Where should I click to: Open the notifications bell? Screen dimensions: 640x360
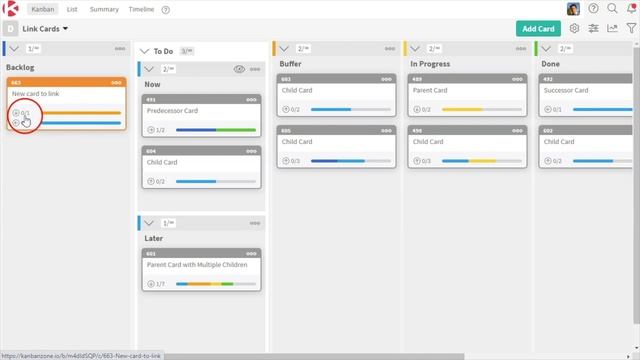click(x=631, y=8)
